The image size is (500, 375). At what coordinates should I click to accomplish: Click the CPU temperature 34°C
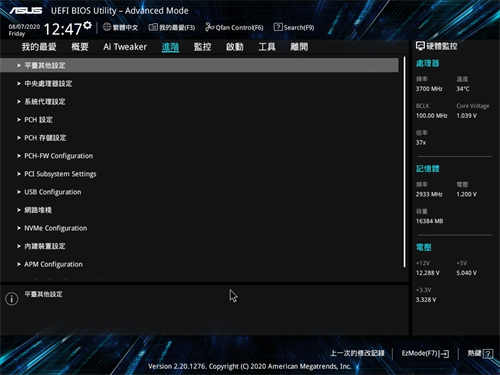click(463, 89)
